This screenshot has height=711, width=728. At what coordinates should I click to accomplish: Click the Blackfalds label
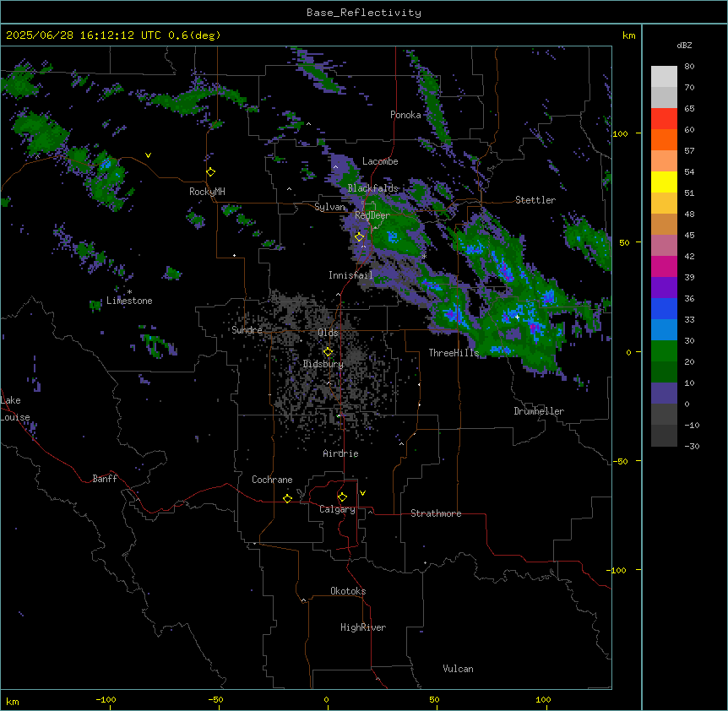(x=372, y=188)
